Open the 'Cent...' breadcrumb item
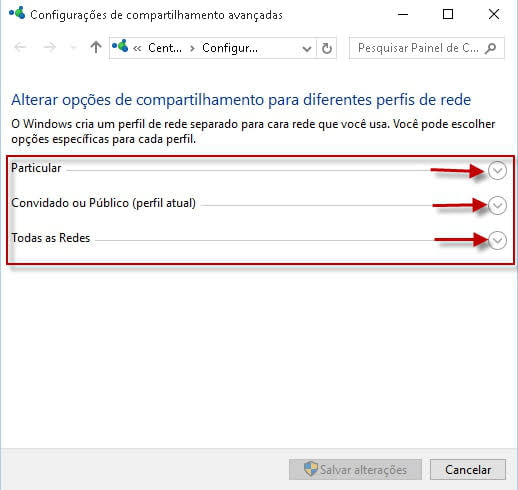Image resolution: width=518 pixels, height=490 pixels. (165, 48)
